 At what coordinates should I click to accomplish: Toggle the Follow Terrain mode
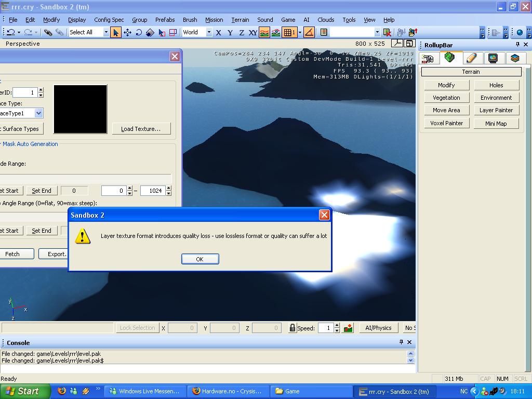point(264,32)
